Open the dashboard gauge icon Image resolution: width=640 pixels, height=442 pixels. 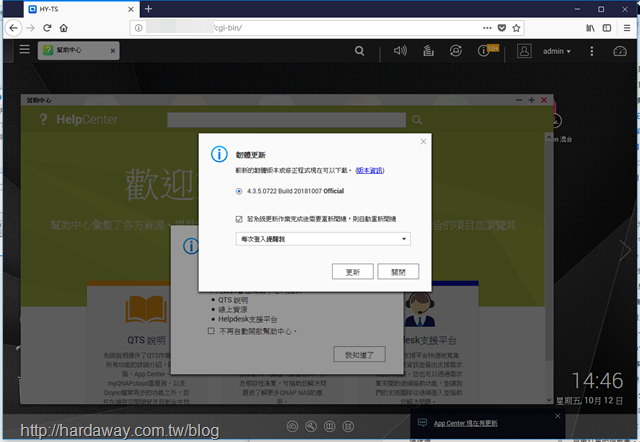coord(620,51)
